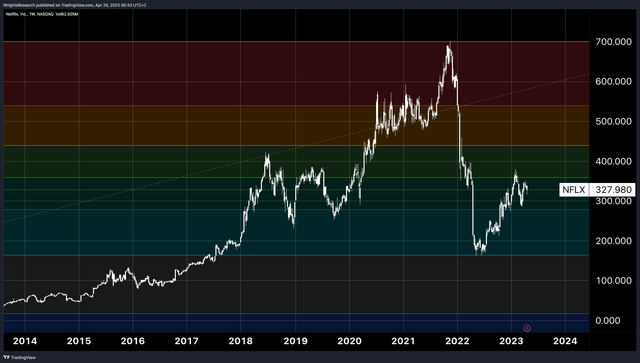The width and height of the screenshot is (640, 363).
Task: Click the NFLX 327.980 price label
Action: point(597,190)
